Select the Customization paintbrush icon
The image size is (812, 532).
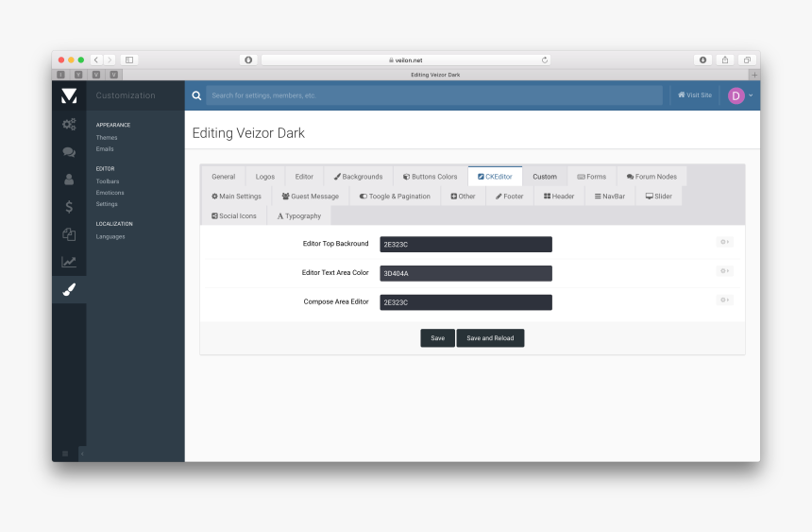pos(69,289)
